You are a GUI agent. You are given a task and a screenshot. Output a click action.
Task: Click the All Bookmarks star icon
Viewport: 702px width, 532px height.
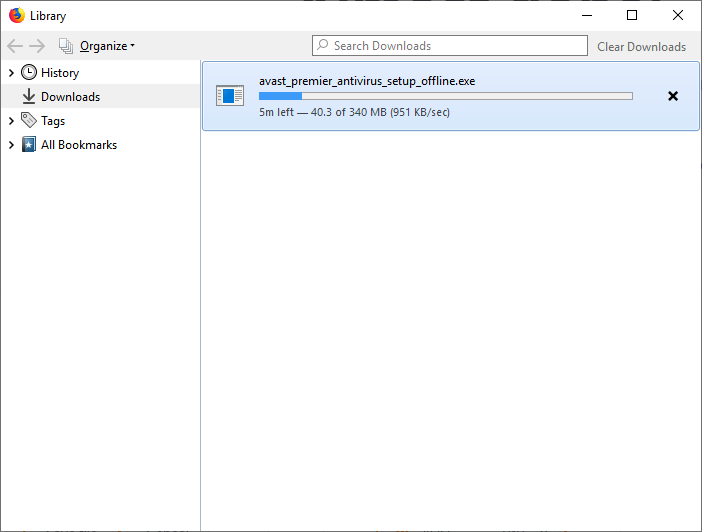click(29, 144)
